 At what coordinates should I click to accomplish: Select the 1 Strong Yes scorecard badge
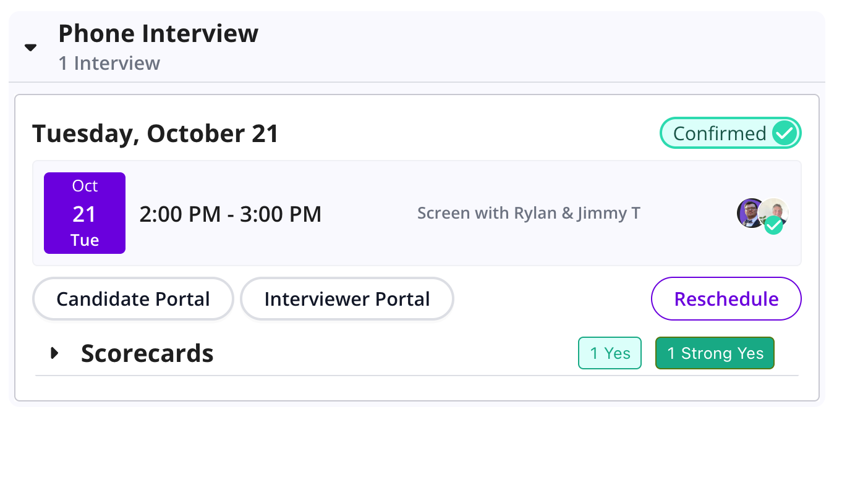(x=715, y=353)
